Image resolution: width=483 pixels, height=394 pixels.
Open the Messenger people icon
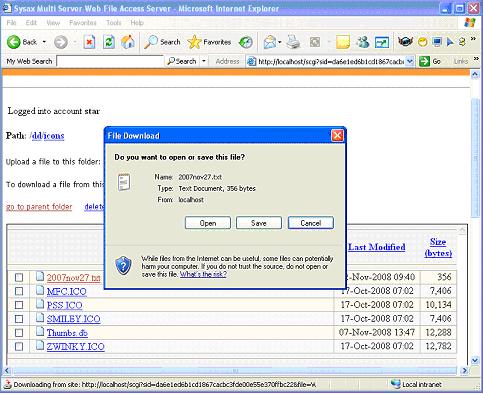coord(363,42)
